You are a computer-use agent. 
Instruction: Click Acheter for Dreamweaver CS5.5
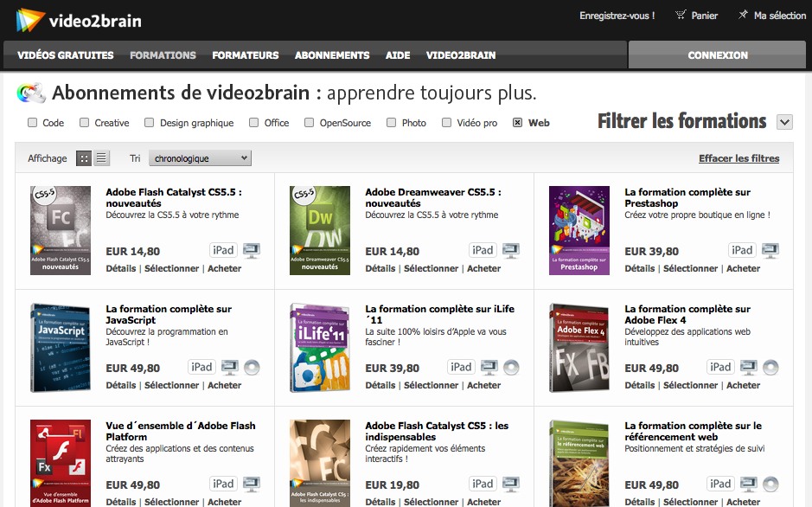coord(483,268)
